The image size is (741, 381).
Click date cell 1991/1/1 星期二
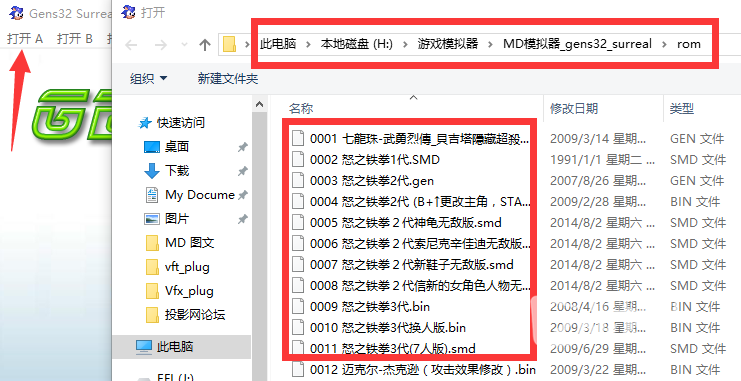tap(602, 160)
